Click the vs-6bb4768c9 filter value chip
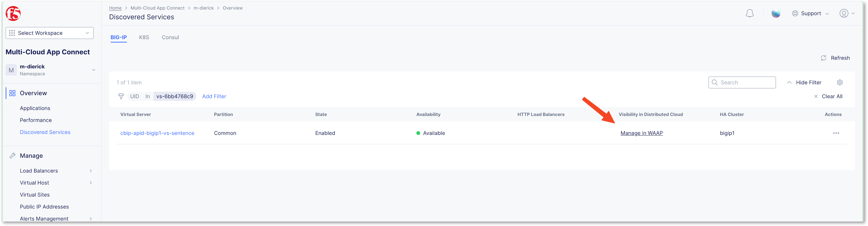 click(x=174, y=96)
